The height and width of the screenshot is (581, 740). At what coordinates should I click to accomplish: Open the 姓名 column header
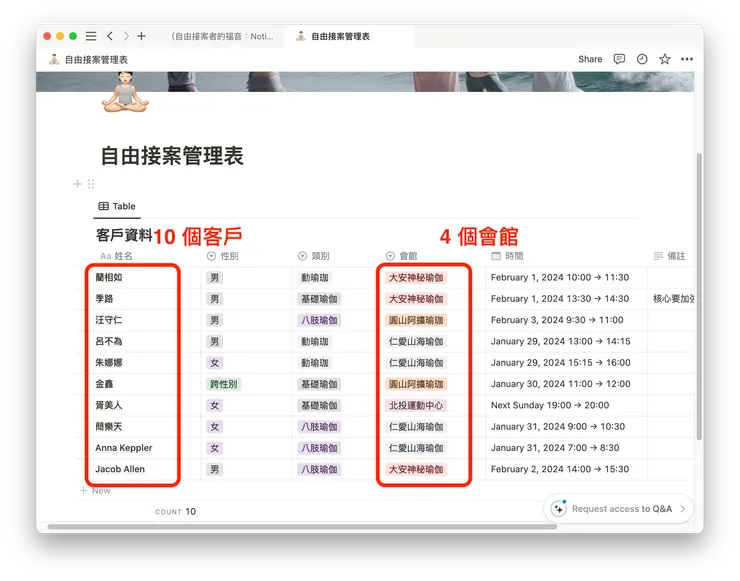coord(117,256)
